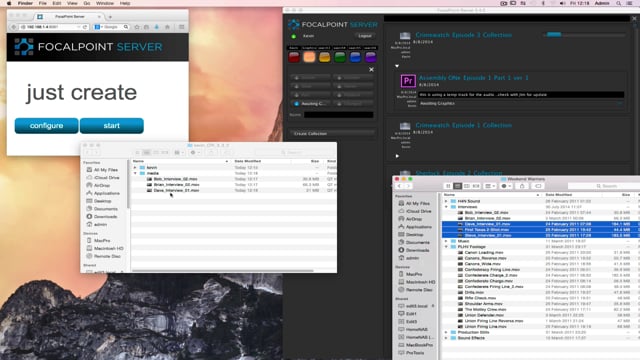Image resolution: width=640 pixels, height=360 pixels.
Task: Expand the Production Stills folder
Action: 446,333
